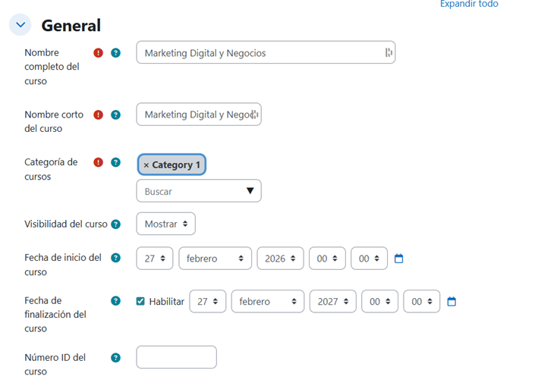The width and height of the screenshot is (538, 392).
Task: Toggle the Habilitar end date checkbox
Action: point(140,302)
